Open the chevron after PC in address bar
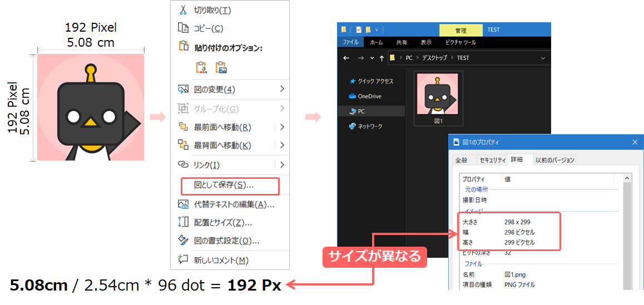Viewport: 644px width, 305px height. click(x=417, y=58)
